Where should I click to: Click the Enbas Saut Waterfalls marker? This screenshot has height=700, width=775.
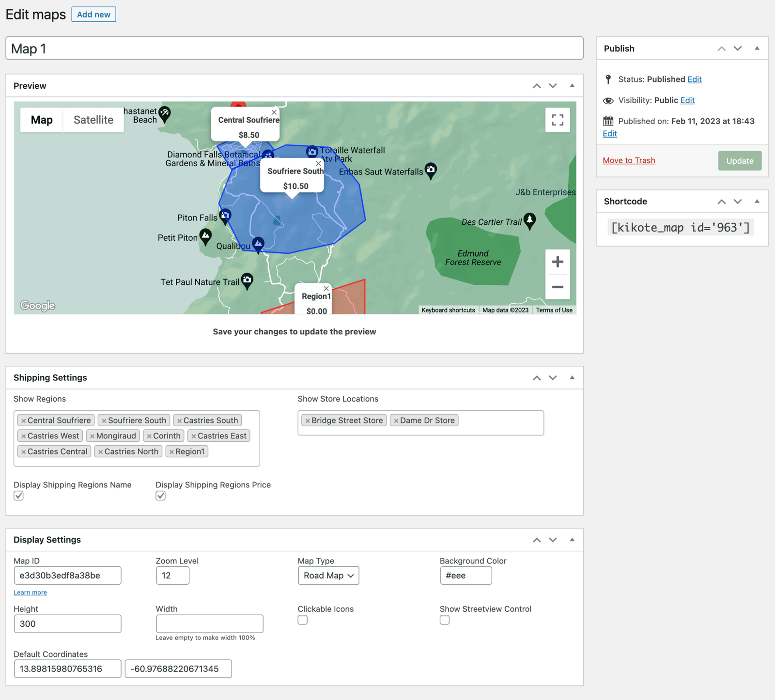tap(431, 170)
